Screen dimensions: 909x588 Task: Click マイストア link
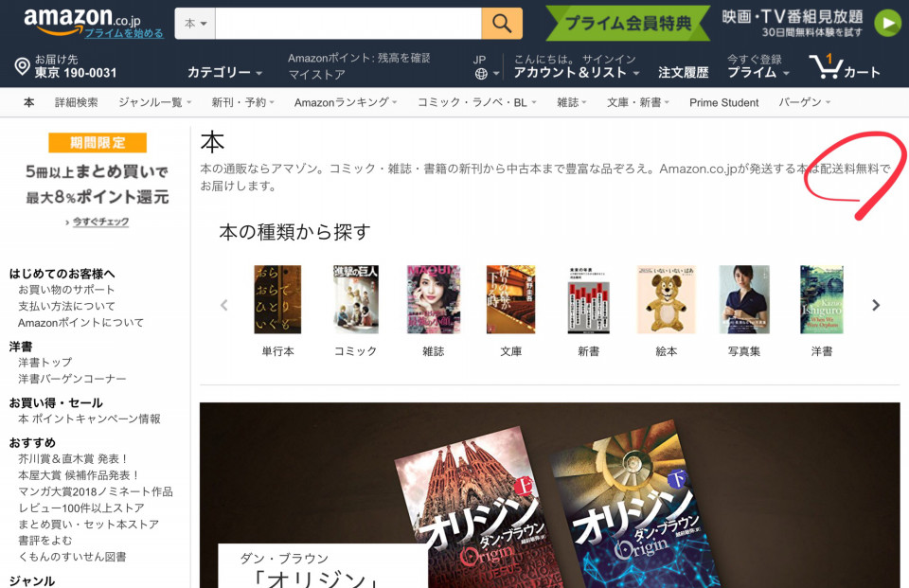coord(316,74)
